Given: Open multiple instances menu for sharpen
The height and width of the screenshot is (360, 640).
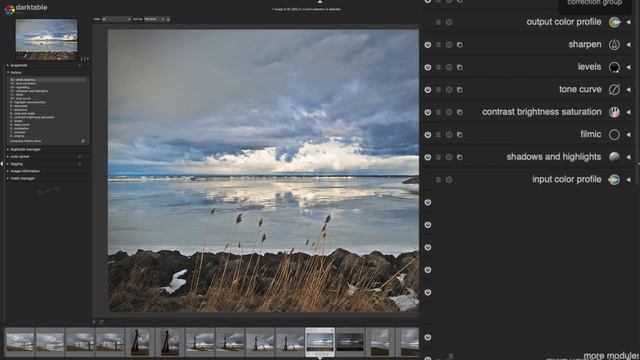Looking at the screenshot, I should click(460, 44).
